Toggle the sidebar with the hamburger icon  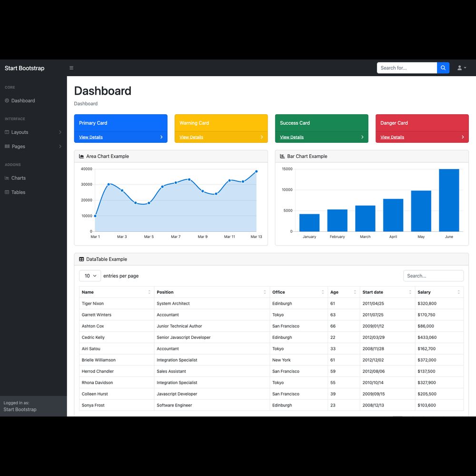click(71, 68)
